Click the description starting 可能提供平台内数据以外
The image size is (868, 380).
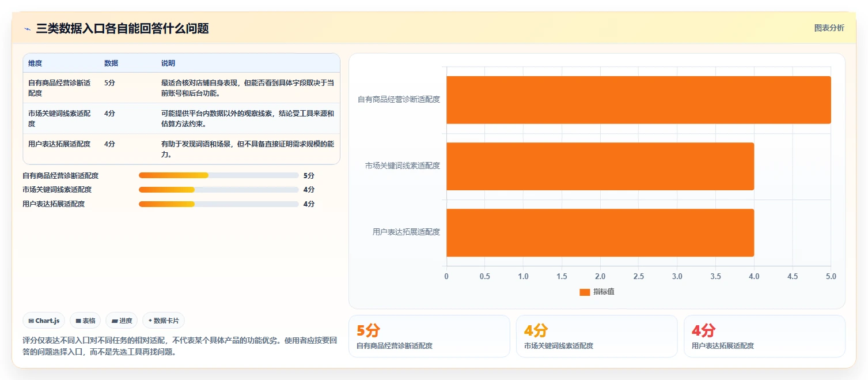pyautogui.click(x=248, y=118)
